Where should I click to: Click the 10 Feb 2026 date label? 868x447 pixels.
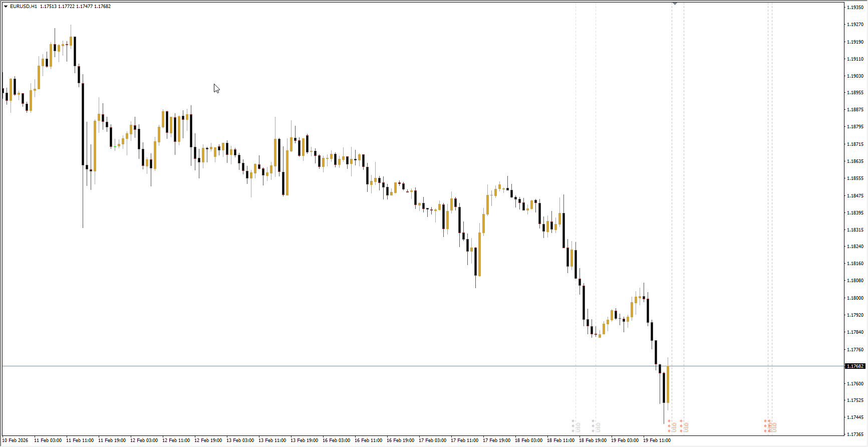pos(16,440)
